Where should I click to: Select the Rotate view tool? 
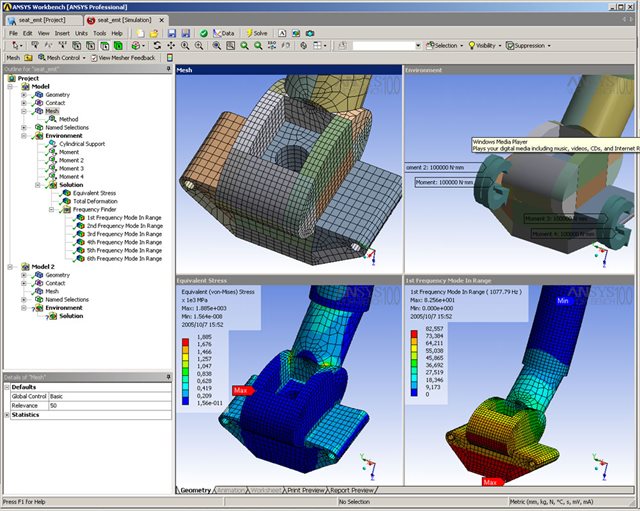[x=157, y=46]
